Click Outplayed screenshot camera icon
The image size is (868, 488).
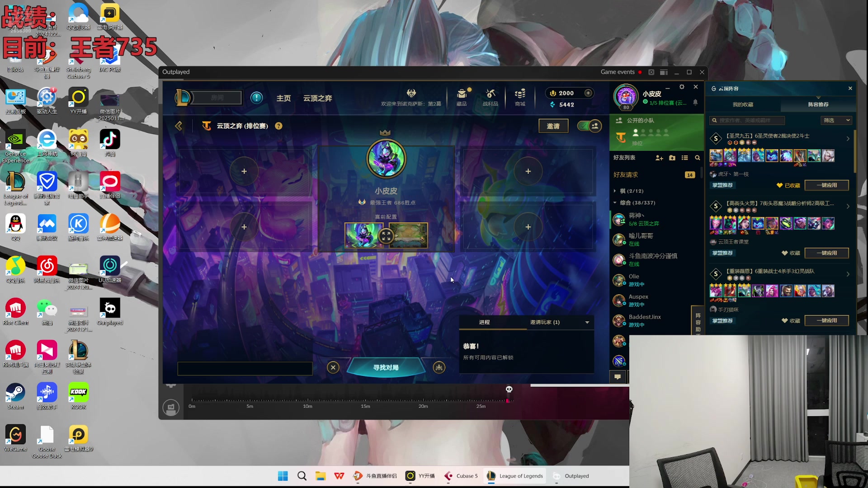coord(651,72)
